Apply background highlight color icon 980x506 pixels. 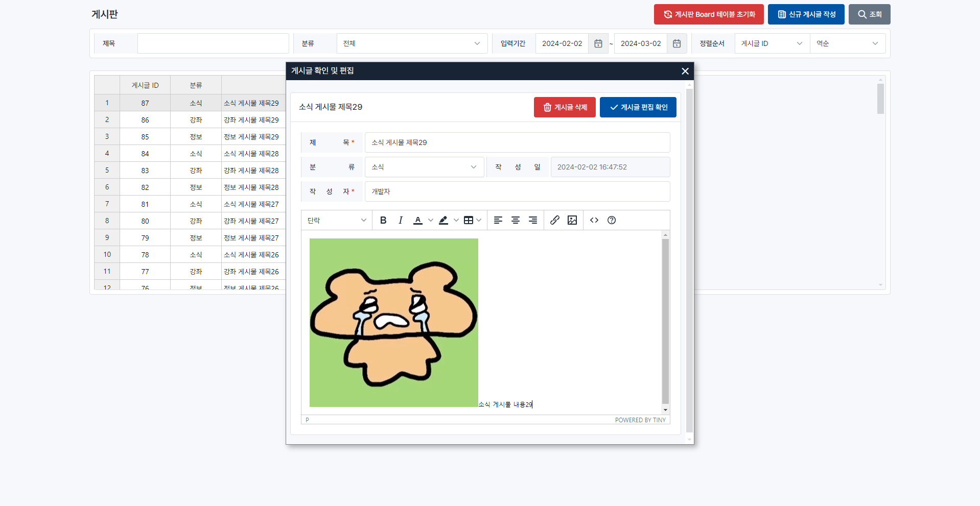click(x=444, y=220)
